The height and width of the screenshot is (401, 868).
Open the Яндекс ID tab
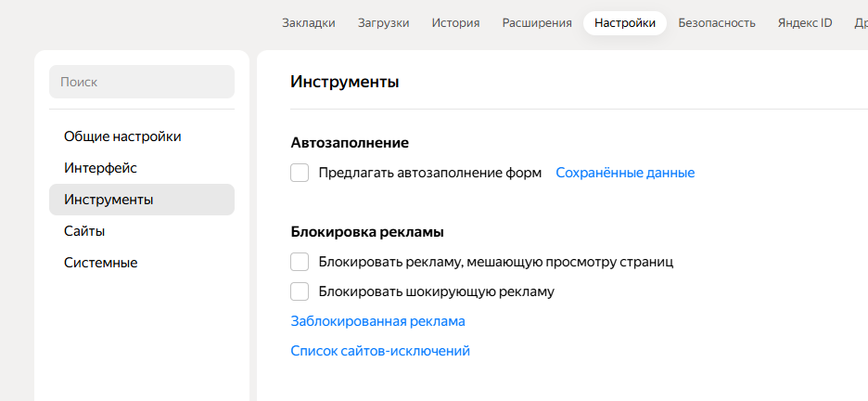click(x=805, y=22)
